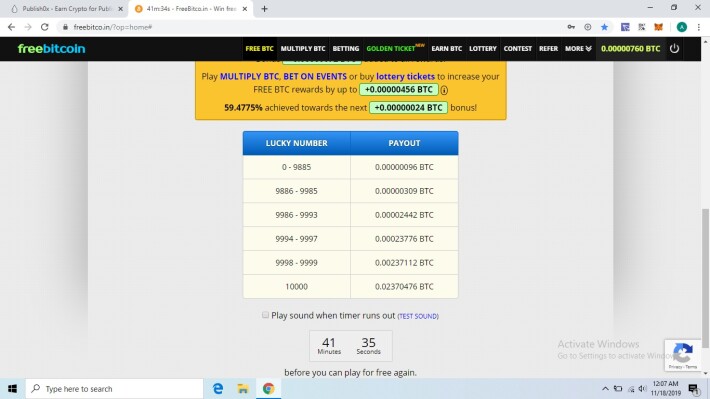
Task: Close the Publish0x tab
Action: click(x=120, y=9)
